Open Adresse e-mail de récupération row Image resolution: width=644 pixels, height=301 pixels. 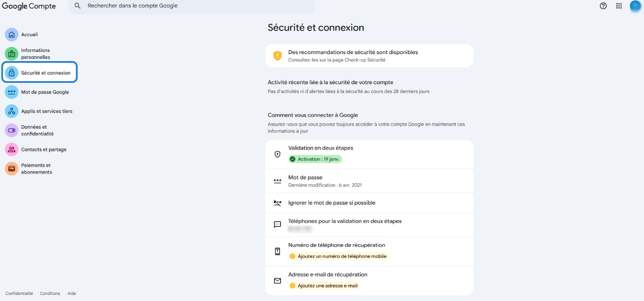click(369, 280)
